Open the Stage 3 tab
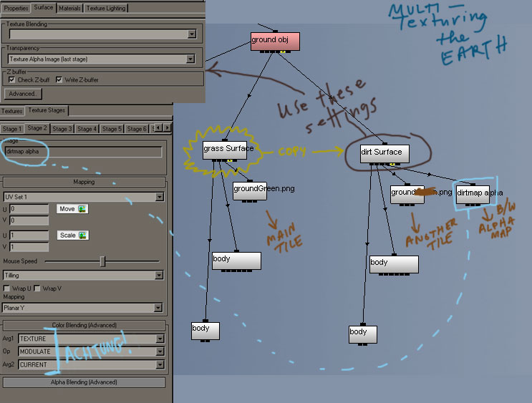The image size is (532, 403). [x=62, y=129]
